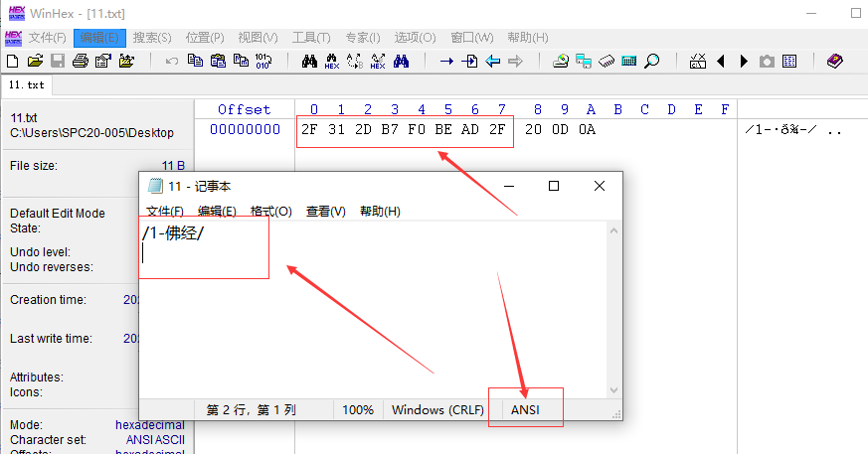Click hex byte 0A in first row
The height and width of the screenshot is (454, 868).
tap(587, 129)
